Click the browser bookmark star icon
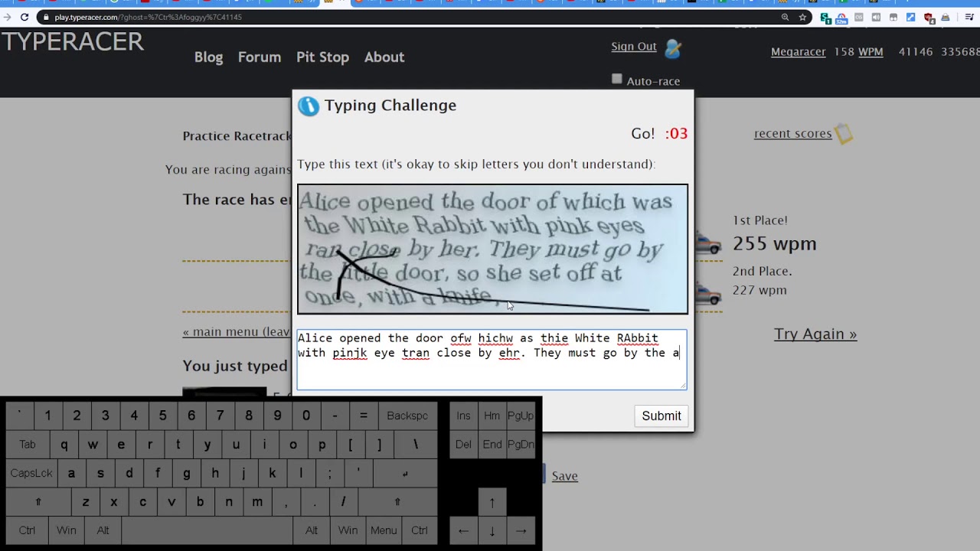The width and height of the screenshot is (980, 551). [x=802, y=17]
